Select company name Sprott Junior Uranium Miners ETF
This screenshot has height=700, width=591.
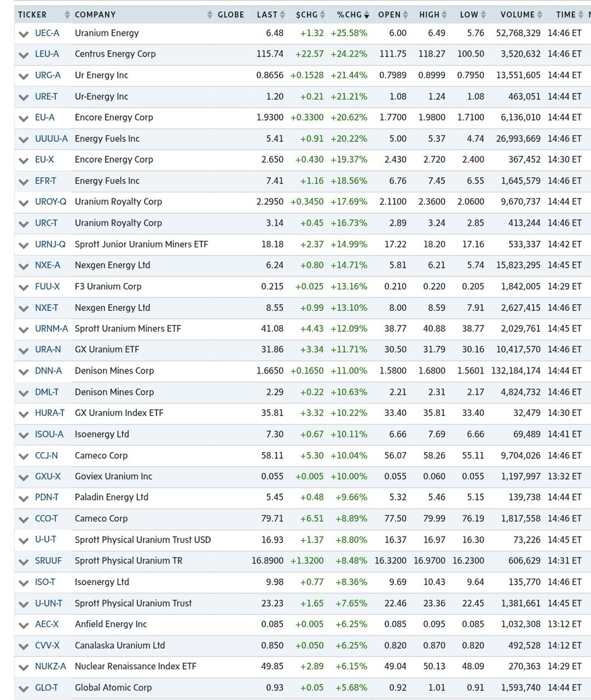coord(141,244)
